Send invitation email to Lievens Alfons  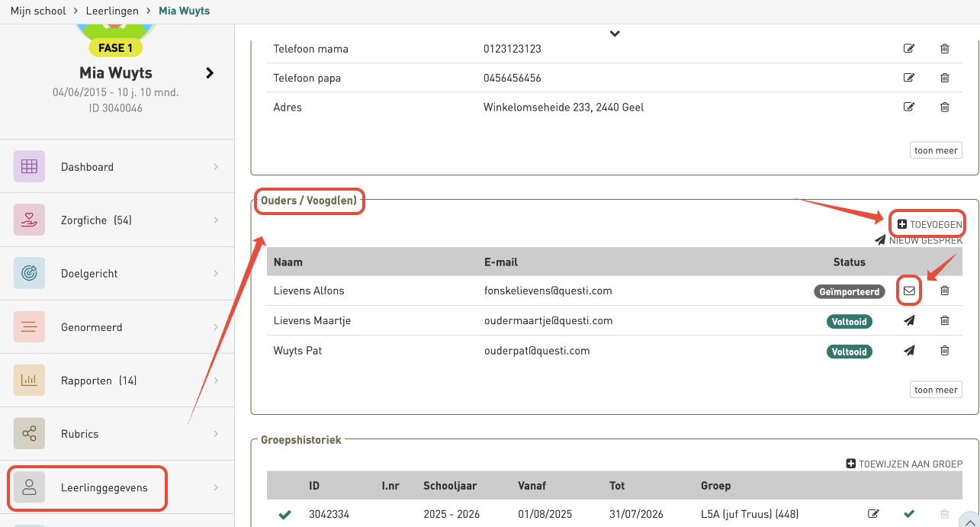click(x=909, y=291)
